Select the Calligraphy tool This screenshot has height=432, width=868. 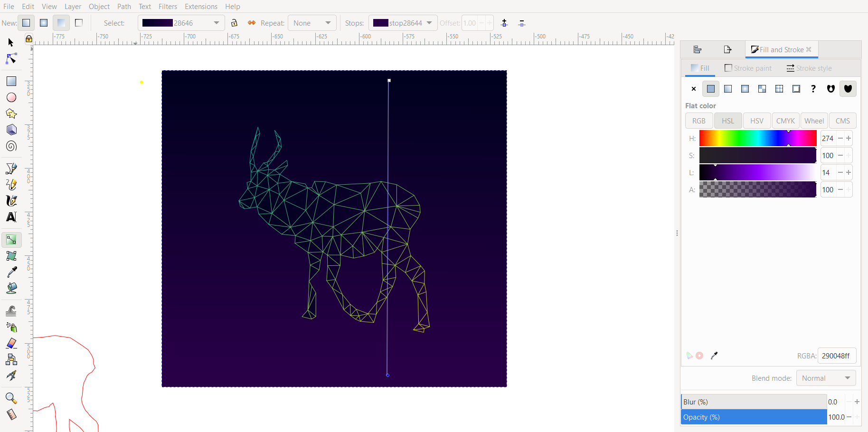click(10, 200)
